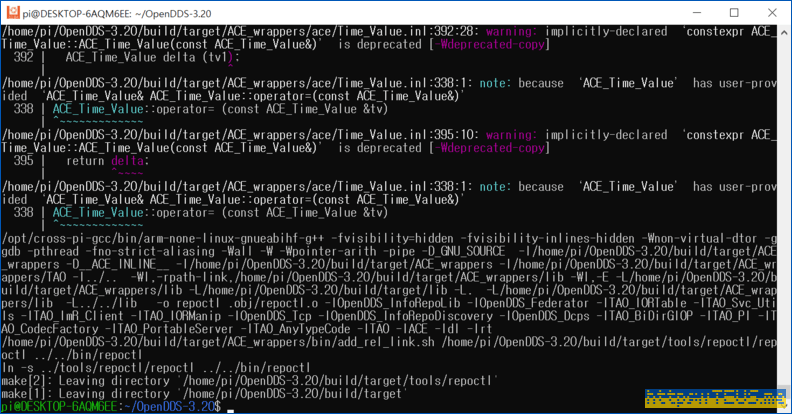The image size is (792, 414).
Task: Click the Ubuntu terminal icon in title bar
Action: point(12,13)
